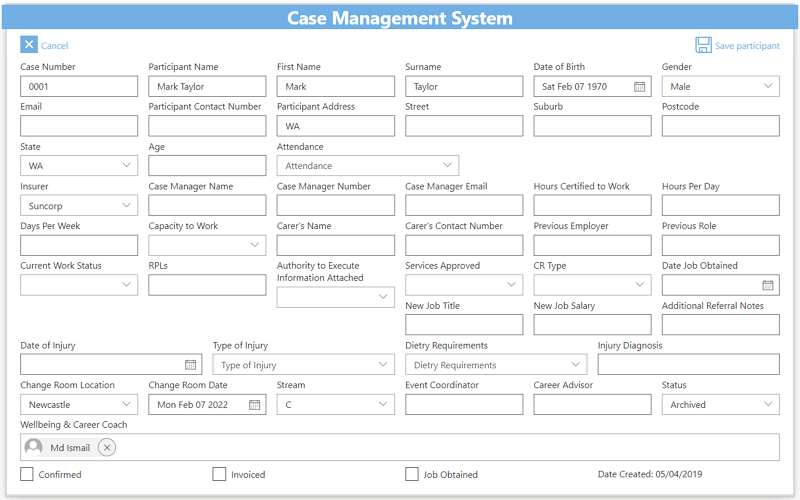Click the Suburb input field

[592, 126]
